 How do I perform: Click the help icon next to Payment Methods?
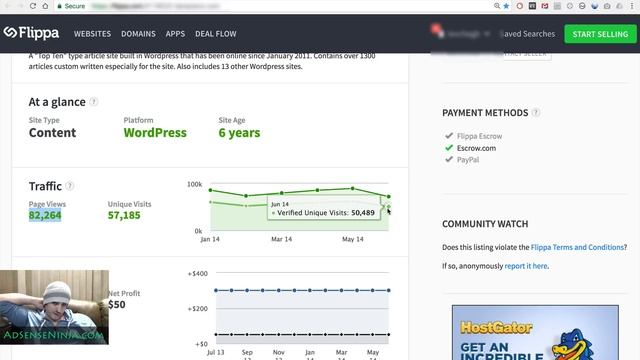click(536, 113)
